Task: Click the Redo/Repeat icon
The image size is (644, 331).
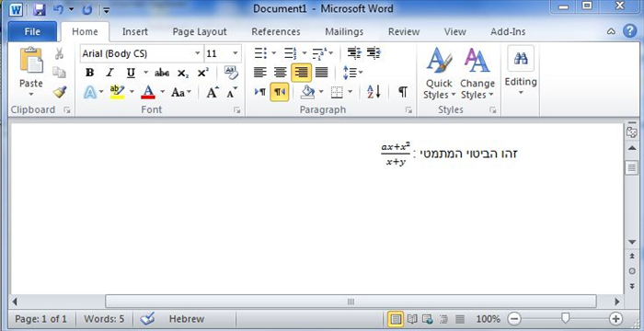Action: [x=87, y=9]
